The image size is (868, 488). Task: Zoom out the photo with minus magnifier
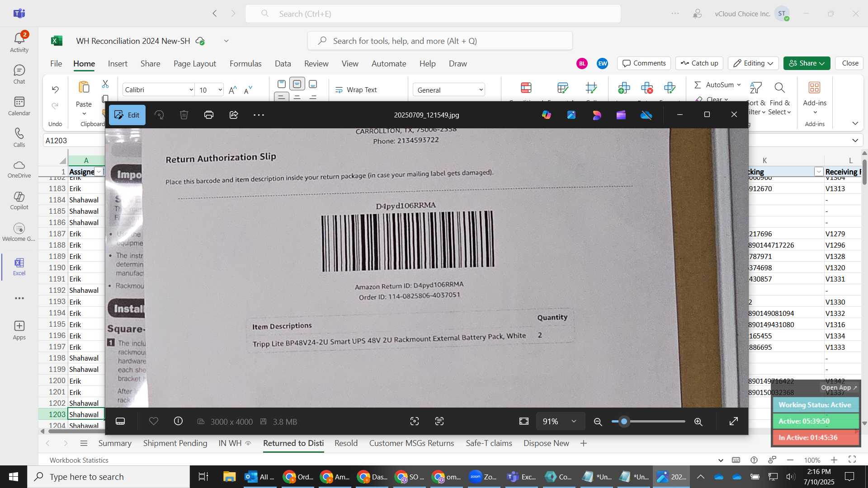(x=598, y=422)
